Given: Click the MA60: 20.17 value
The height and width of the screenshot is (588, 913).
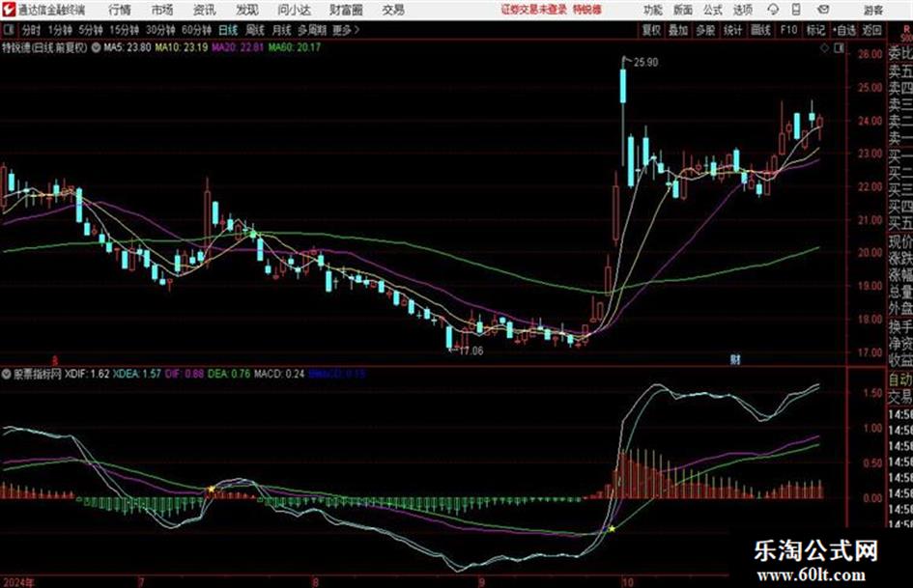Looking at the screenshot, I should [x=295, y=47].
